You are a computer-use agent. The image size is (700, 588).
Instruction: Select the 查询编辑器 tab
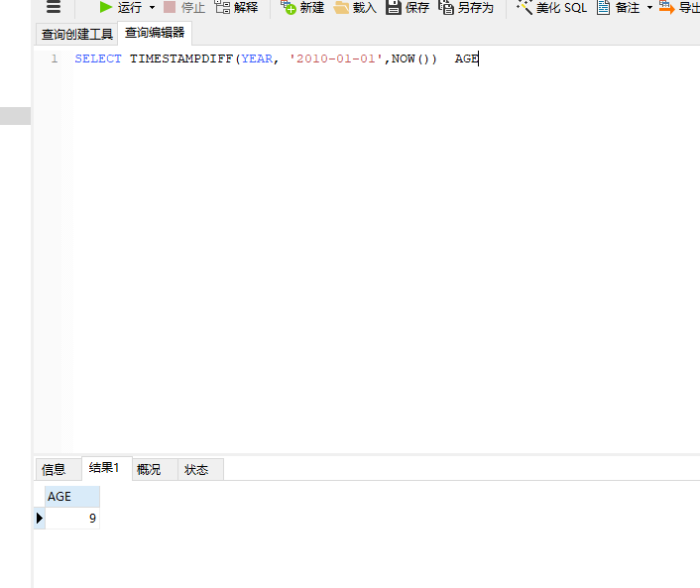coord(155,33)
